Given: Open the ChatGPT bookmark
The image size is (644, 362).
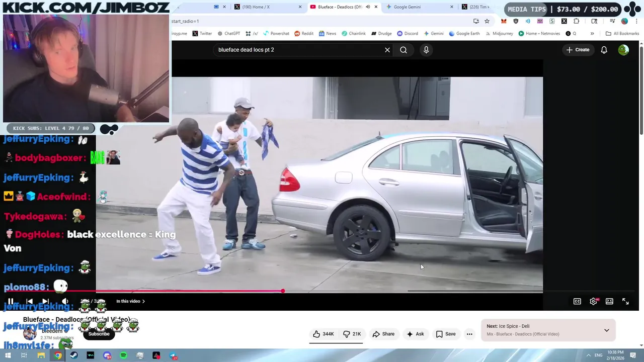Looking at the screenshot, I should [228, 34].
